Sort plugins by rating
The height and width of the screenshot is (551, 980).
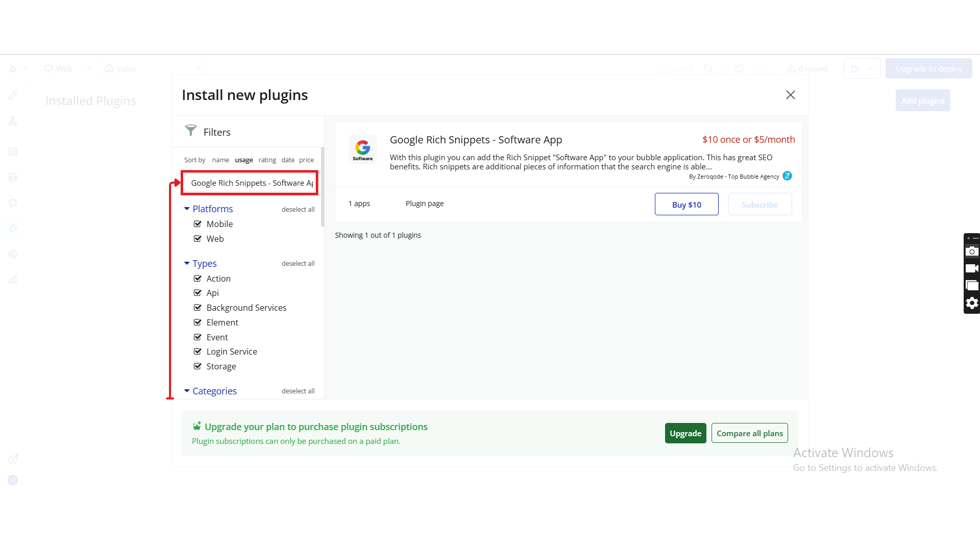[x=267, y=160]
